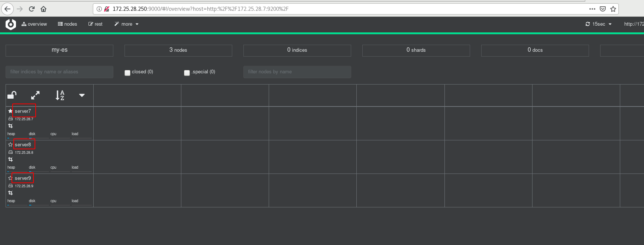Click the crop icon under server7
Image resolution: width=644 pixels, height=245 pixels.
point(10,126)
